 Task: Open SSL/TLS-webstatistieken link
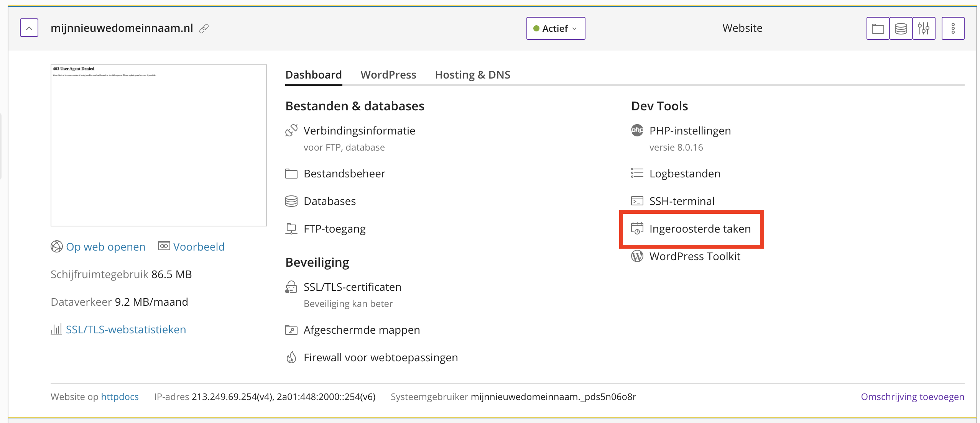[x=126, y=330]
